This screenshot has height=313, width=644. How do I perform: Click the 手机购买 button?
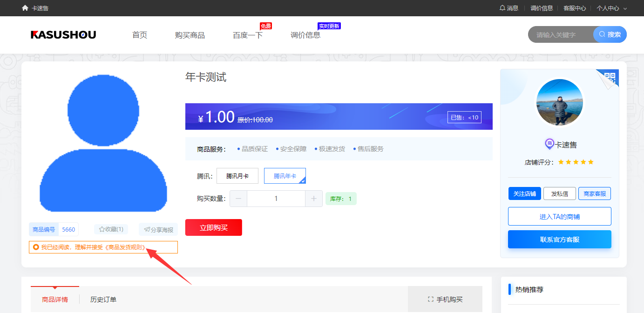pos(445,300)
